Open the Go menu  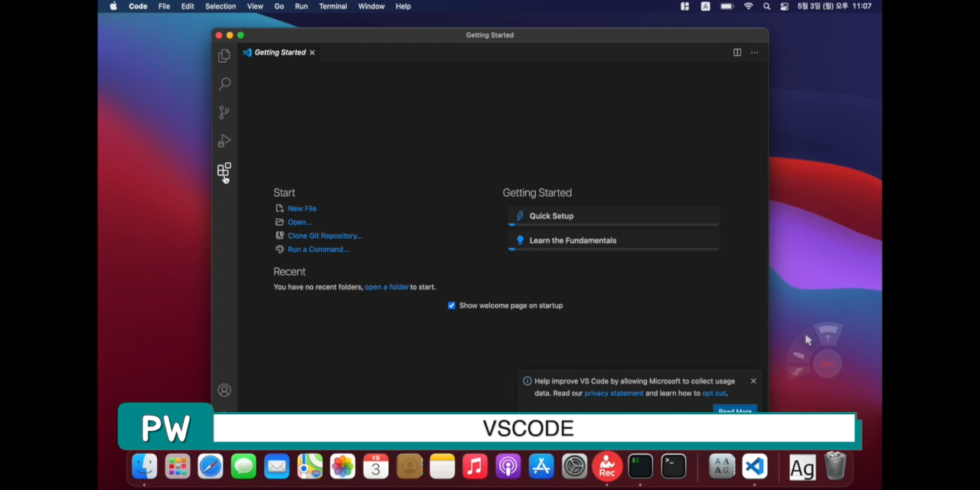pos(279,6)
